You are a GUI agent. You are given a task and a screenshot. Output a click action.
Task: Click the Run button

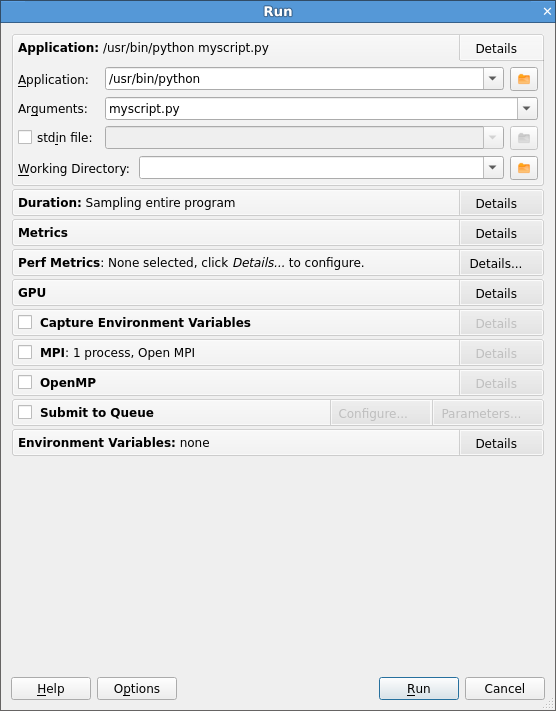(419, 688)
